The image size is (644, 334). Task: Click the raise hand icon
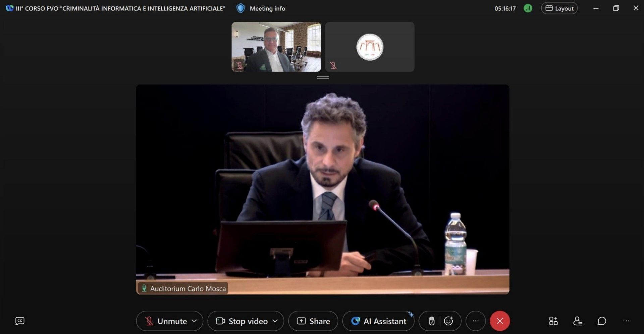(431, 321)
